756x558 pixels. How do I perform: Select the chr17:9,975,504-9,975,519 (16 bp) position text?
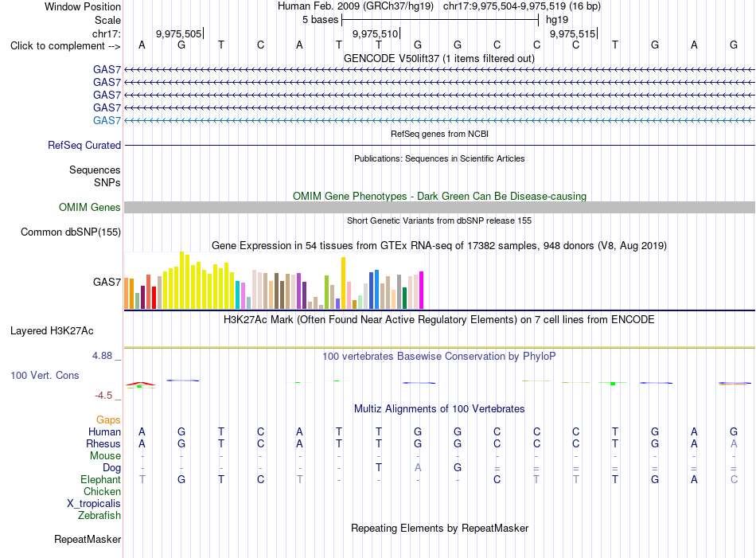point(522,6)
